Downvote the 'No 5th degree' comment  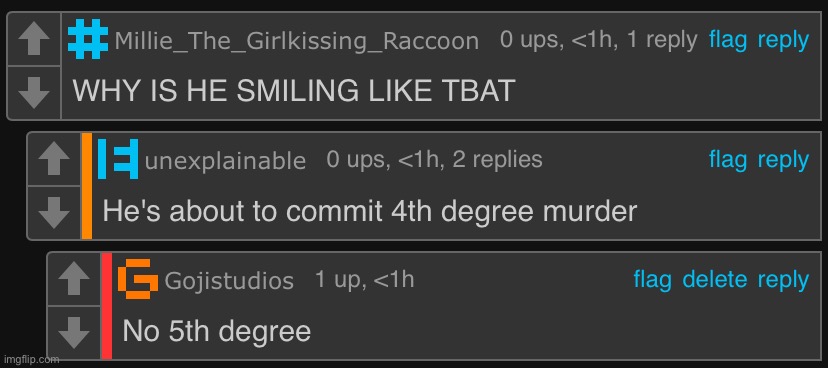click(x=74, y=333)
